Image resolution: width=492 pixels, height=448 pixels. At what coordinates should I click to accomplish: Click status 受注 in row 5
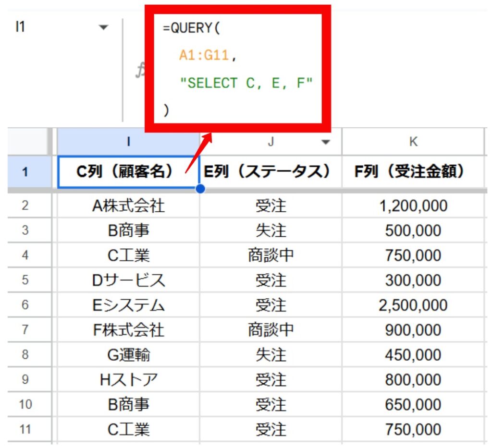[x=271, y=279]
